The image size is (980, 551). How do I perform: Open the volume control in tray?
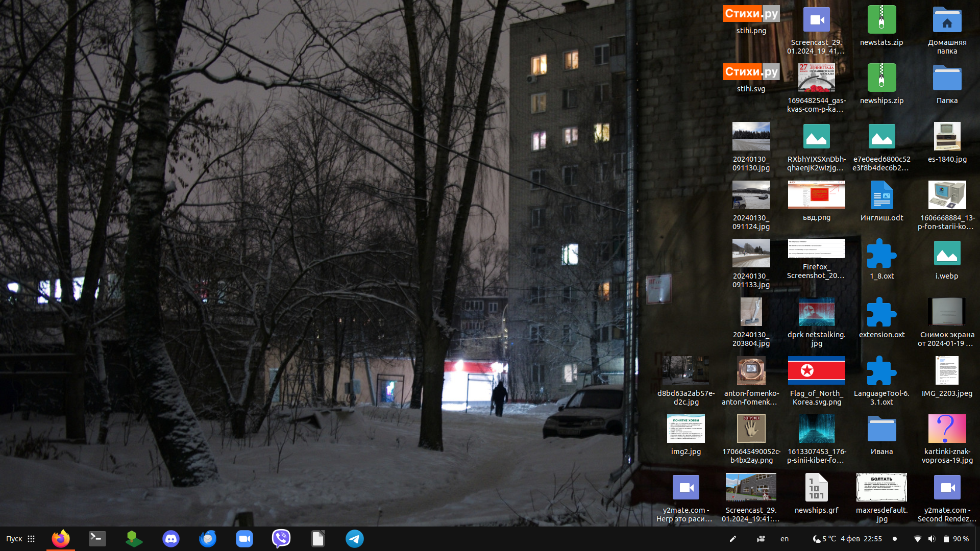click(932, 539)
